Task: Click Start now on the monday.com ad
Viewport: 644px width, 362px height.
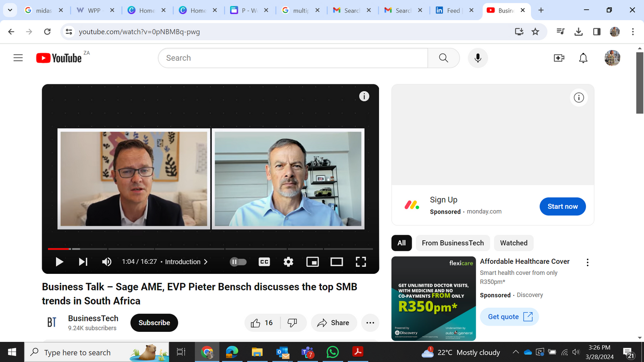Action: click(563, 206)
